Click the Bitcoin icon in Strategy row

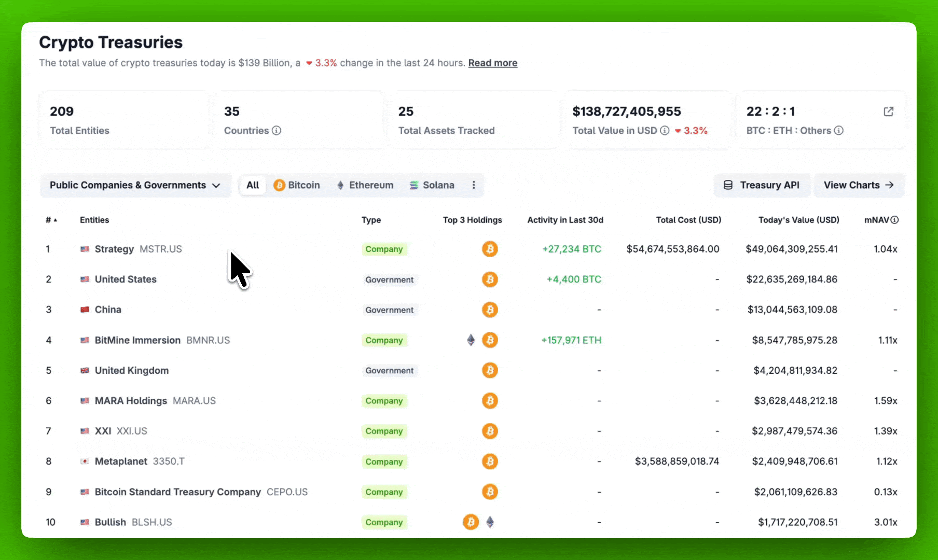point(490,249)
